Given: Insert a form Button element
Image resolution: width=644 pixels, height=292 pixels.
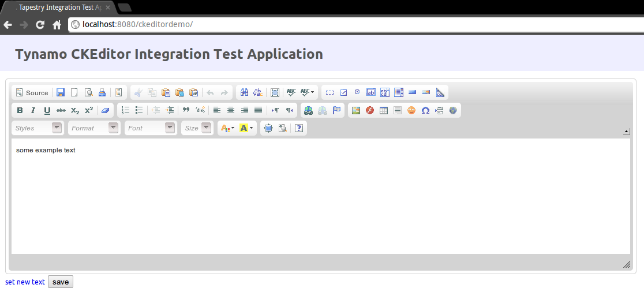Looking at the screenshot, I should pyautogui.click(x=413, y=93).
